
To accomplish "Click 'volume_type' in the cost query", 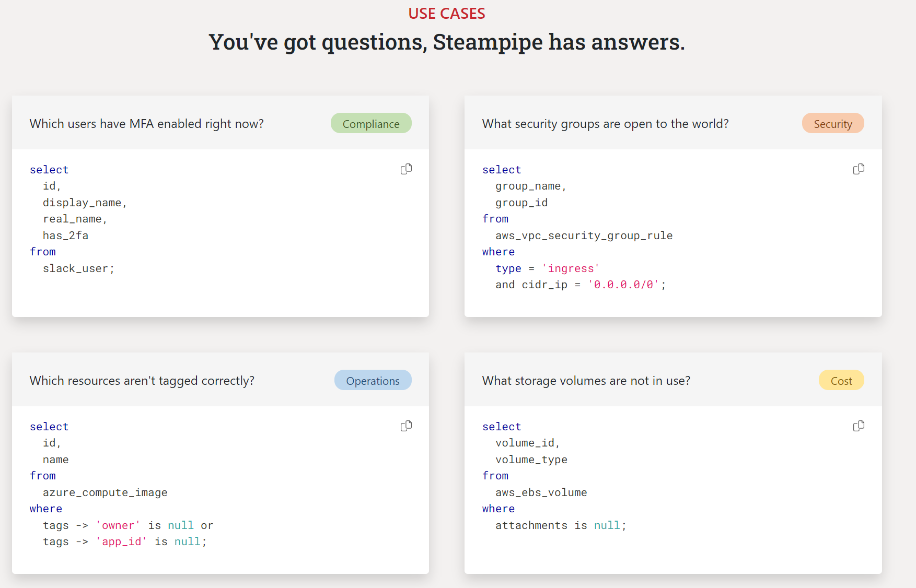I will 531,460.
